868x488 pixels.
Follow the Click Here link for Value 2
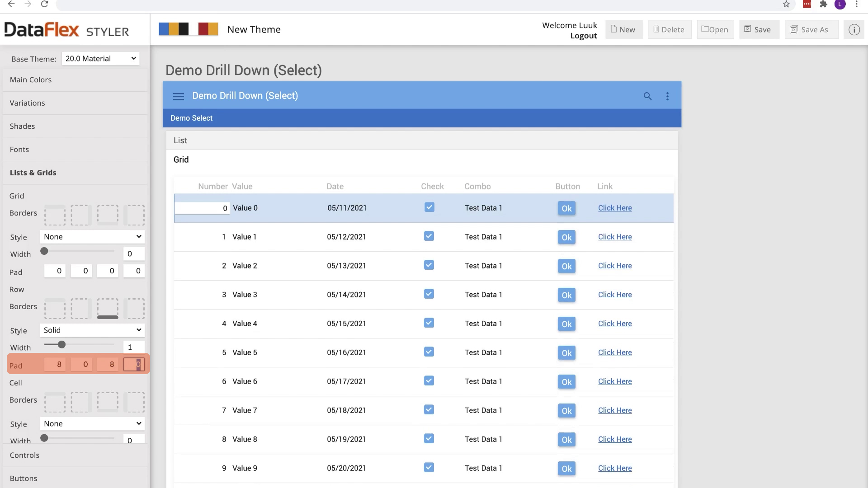click(615, 266)
